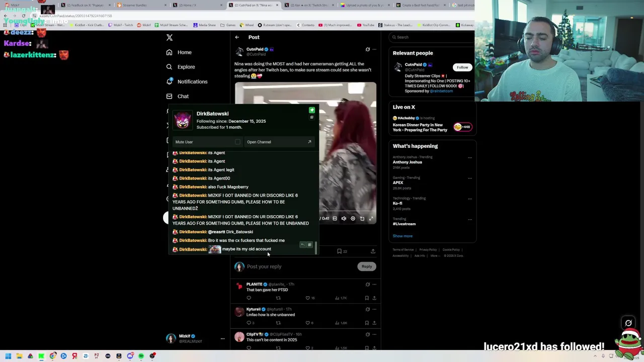Open Notifications in X sidebar
The height and width of the screenshot is (362, 644).
(x=186, y=81)
